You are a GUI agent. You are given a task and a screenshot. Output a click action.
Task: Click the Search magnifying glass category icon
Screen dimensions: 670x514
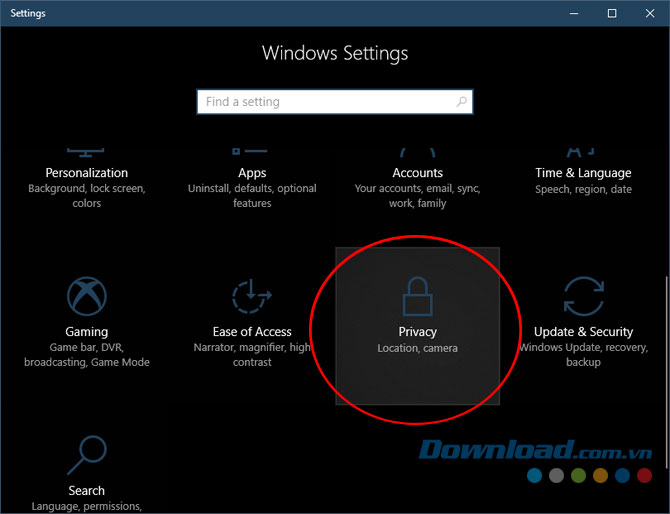click(x=87, y=455)
